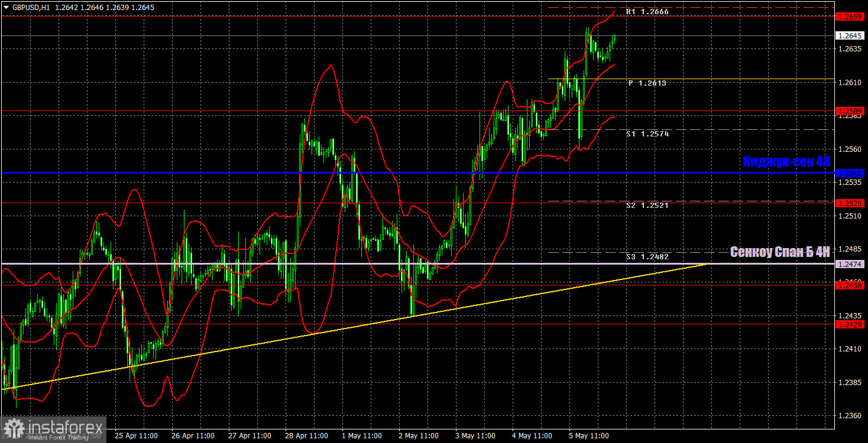The width and height of the screenshot is (868, 443).
Task: Click the 1.2429 red price tag
Action: (850, 324)
